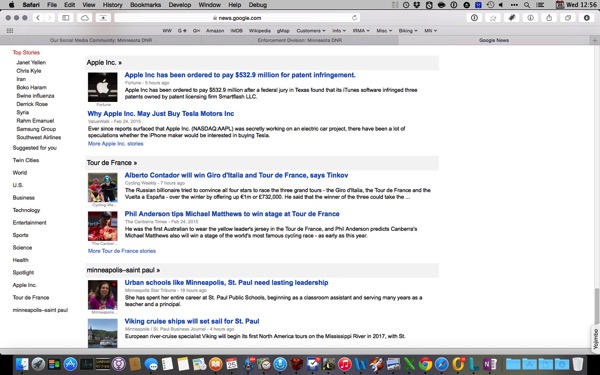Open the Share button in toolbar
600x375 pixels.
(549, 18)
